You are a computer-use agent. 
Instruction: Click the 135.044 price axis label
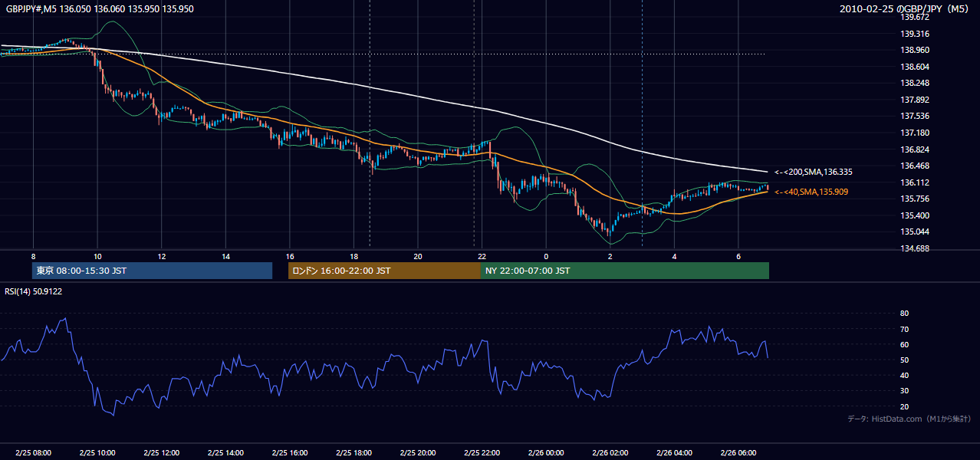(x=916, y=232)
